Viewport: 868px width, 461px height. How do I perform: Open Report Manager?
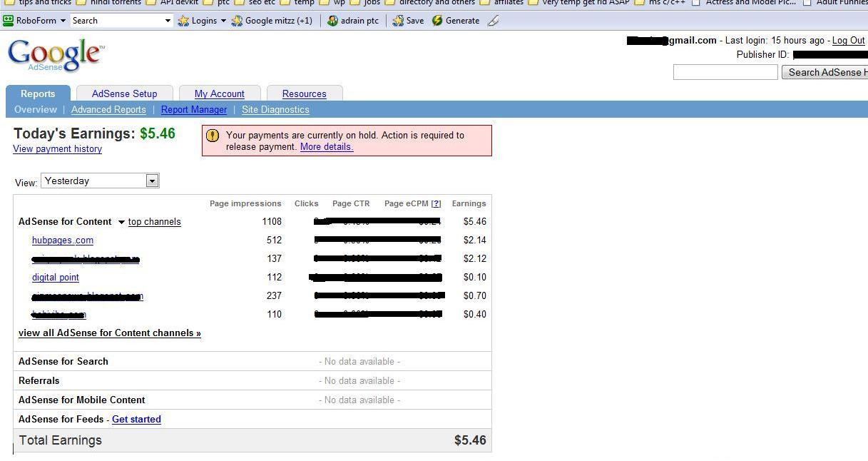(x=194, y=110)
